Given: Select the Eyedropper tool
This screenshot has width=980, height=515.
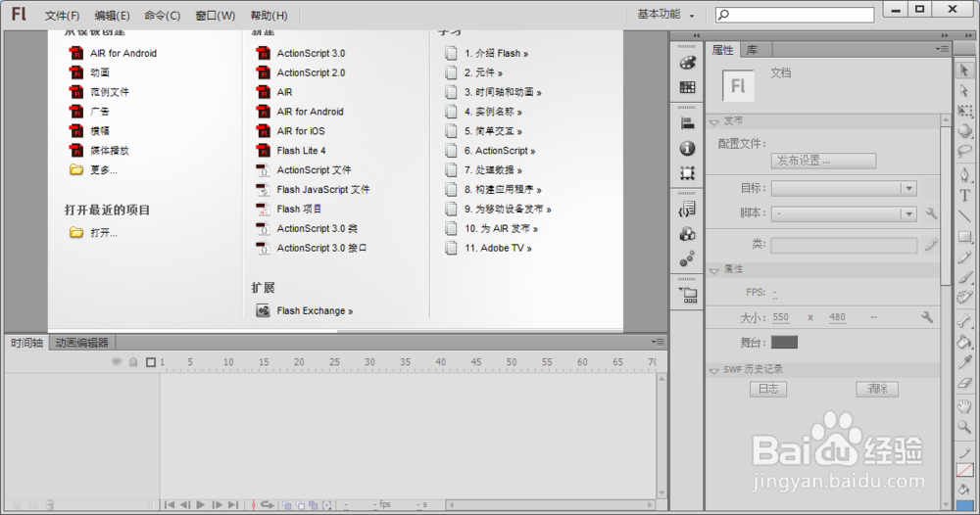Looking at the screenshot, I should coord(964,362).
